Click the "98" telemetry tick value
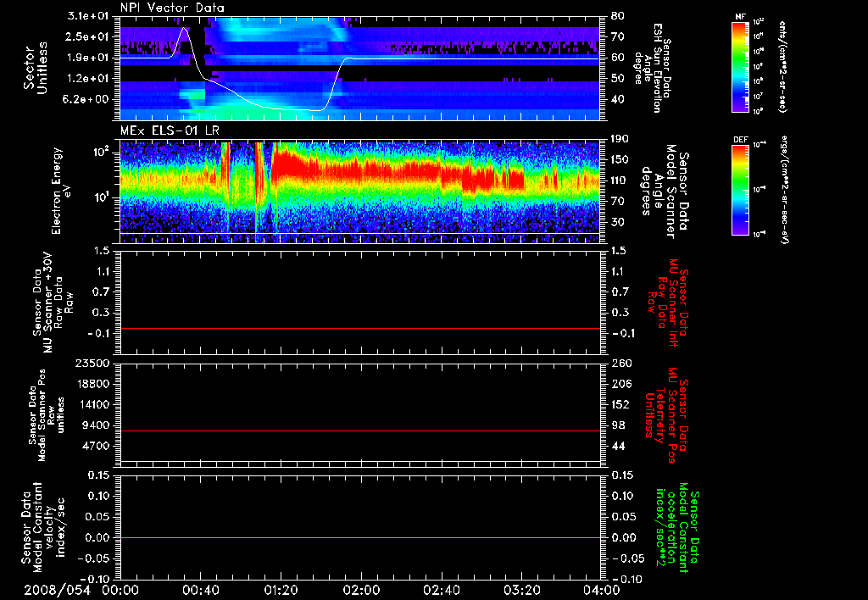This screenshot has width=868, height=600. click(618, 425)
